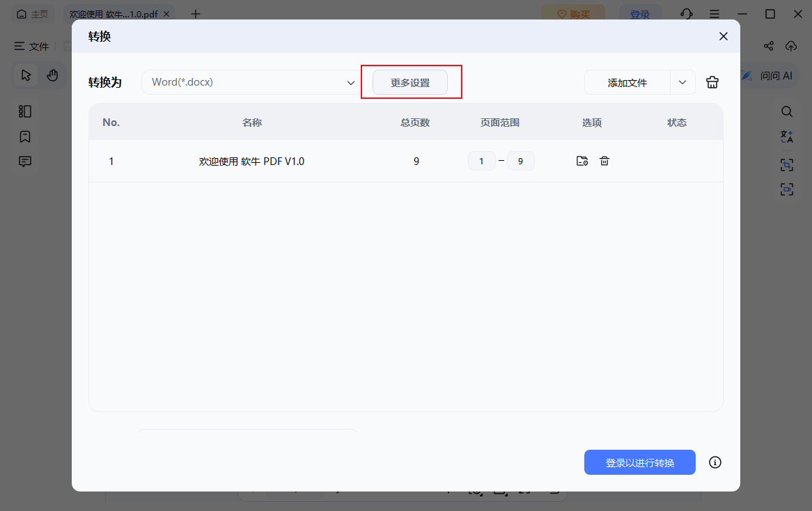Close the 欢迎使用 软牛 pdf tab

pyautogui.click(x=166, y=14)
